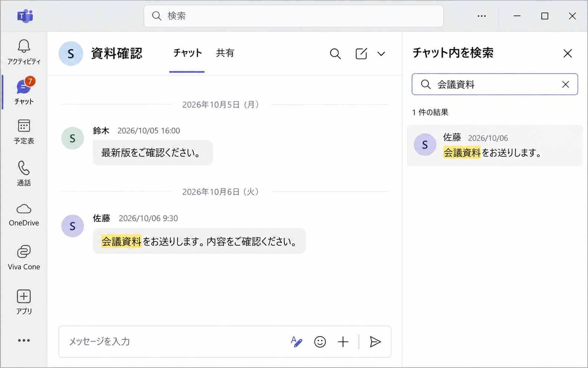Click the 資料確認 chat title
Viewport: 588px width, 368px height.
click(x=117, y=53)
